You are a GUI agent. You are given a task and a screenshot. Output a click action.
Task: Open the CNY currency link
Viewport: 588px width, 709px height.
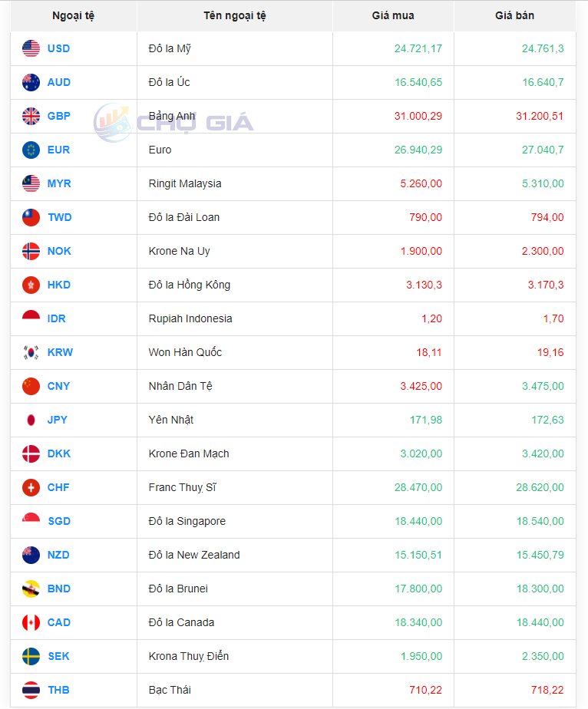tap(58, 386)
